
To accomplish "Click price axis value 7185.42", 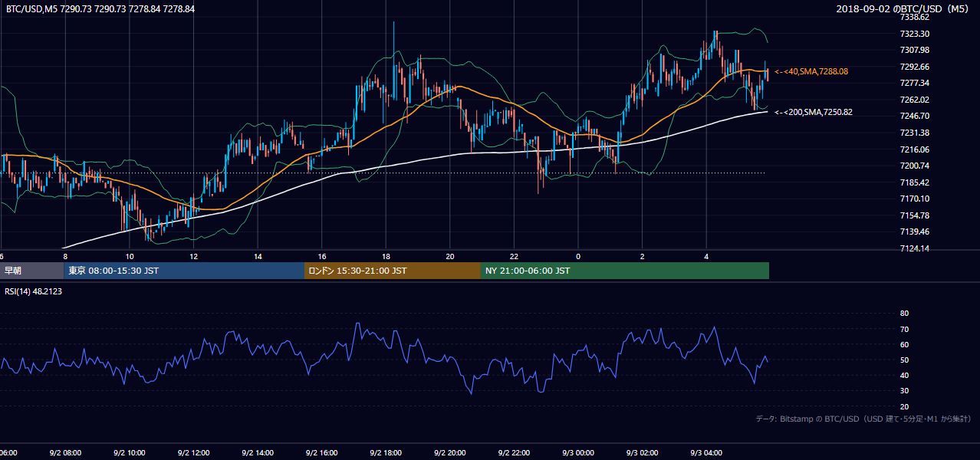I will tap(915, 182).
